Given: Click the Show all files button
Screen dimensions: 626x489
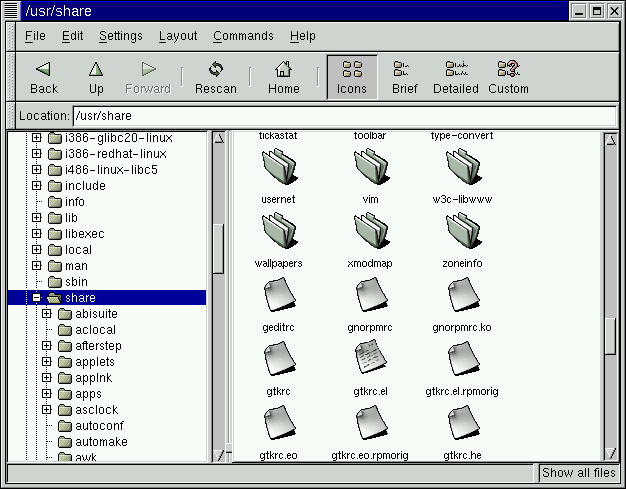Looking at the screenshot, I should [x=578, y=473].
